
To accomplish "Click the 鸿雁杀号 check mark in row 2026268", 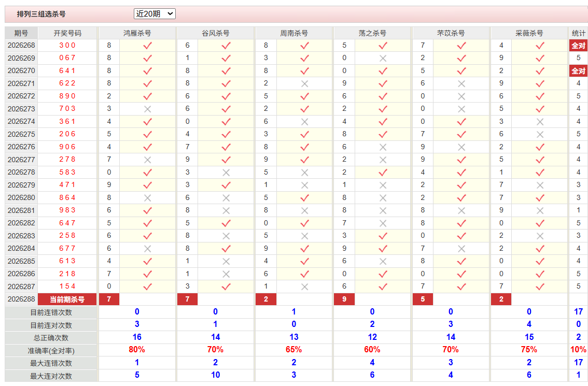I will pos(147,46).
